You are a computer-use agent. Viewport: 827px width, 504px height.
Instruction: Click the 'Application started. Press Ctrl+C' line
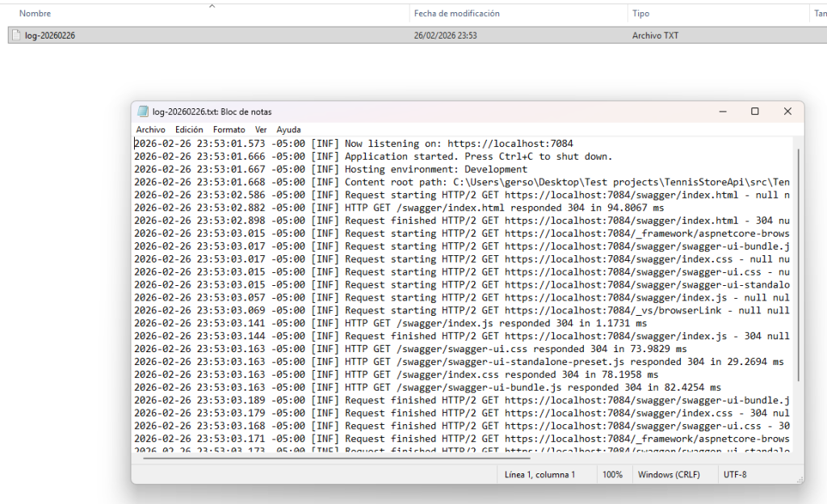(373, 157)
